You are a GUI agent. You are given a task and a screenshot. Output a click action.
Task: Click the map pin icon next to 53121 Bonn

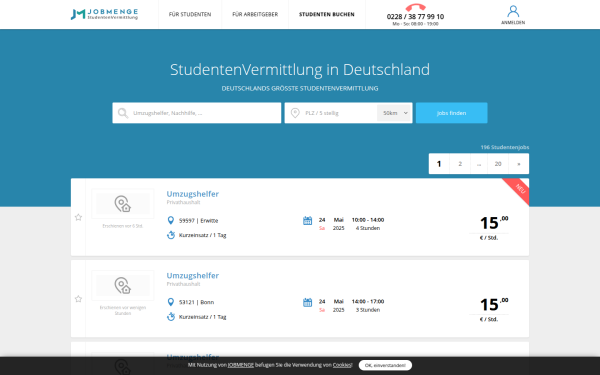tap(171, 302)
